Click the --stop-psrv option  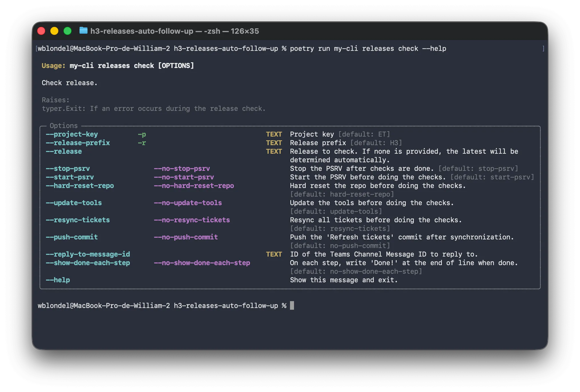[x=68, y=169]
